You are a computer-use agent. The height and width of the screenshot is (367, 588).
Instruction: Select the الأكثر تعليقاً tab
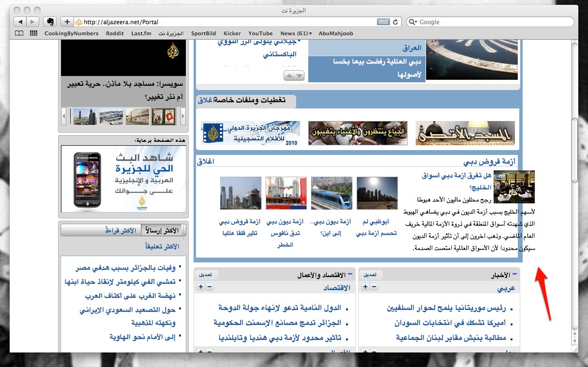pos(162,246)
